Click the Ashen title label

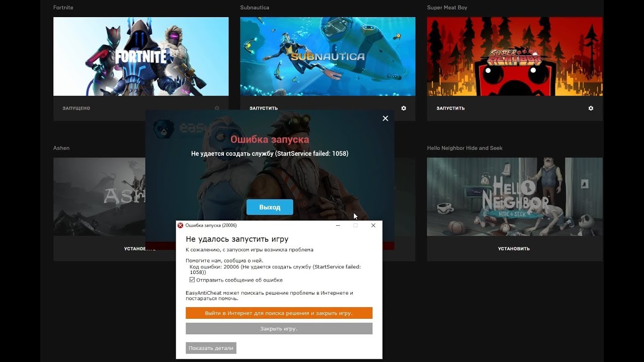61,148
